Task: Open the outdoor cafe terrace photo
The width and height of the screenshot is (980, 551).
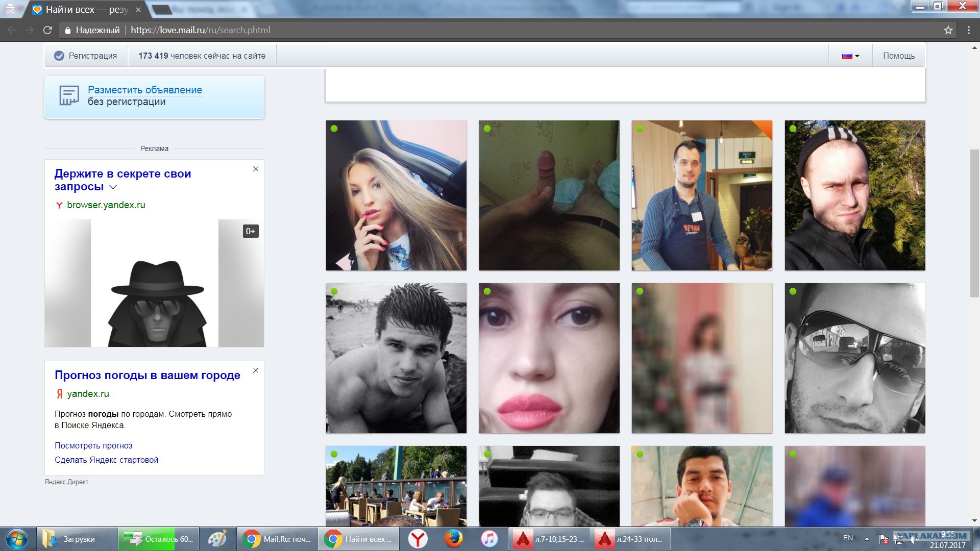Action: click(396, 486)
